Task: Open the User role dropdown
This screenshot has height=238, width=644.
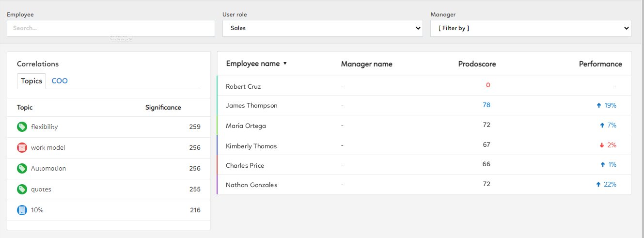Action: pos(322,28)
